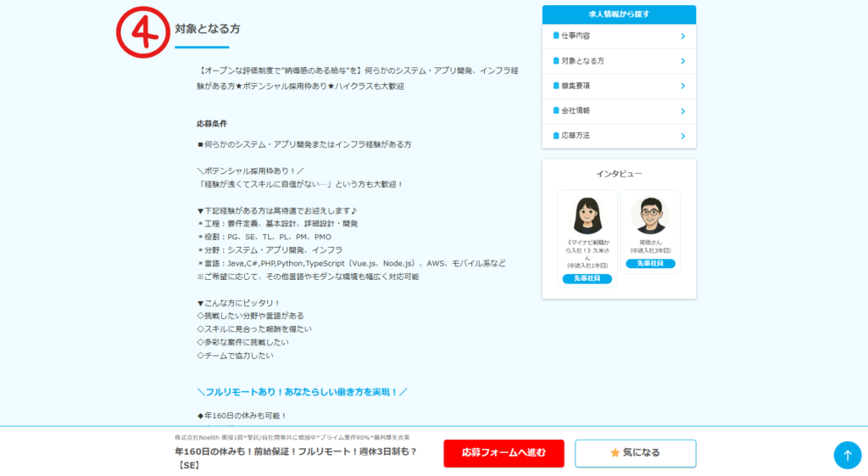Click the clipboard icon beside 対象となる方

pyautogui.click(x=556, y=61)
